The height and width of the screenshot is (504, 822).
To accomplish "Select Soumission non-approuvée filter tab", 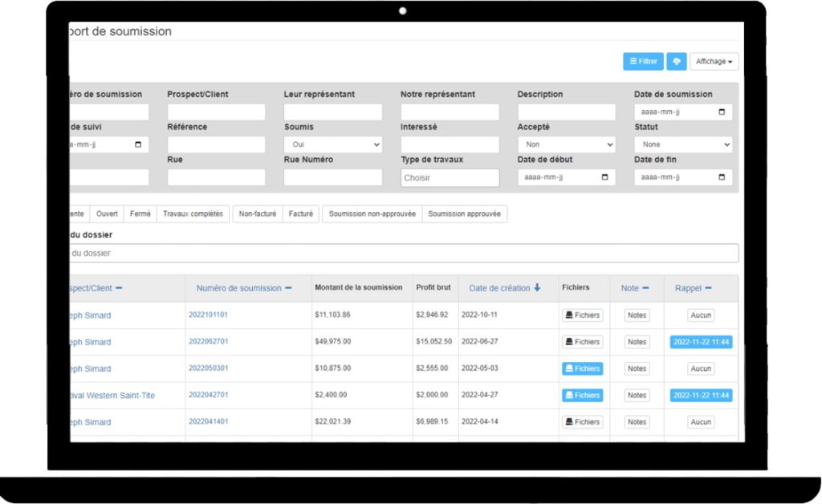I will coord(372,214).
